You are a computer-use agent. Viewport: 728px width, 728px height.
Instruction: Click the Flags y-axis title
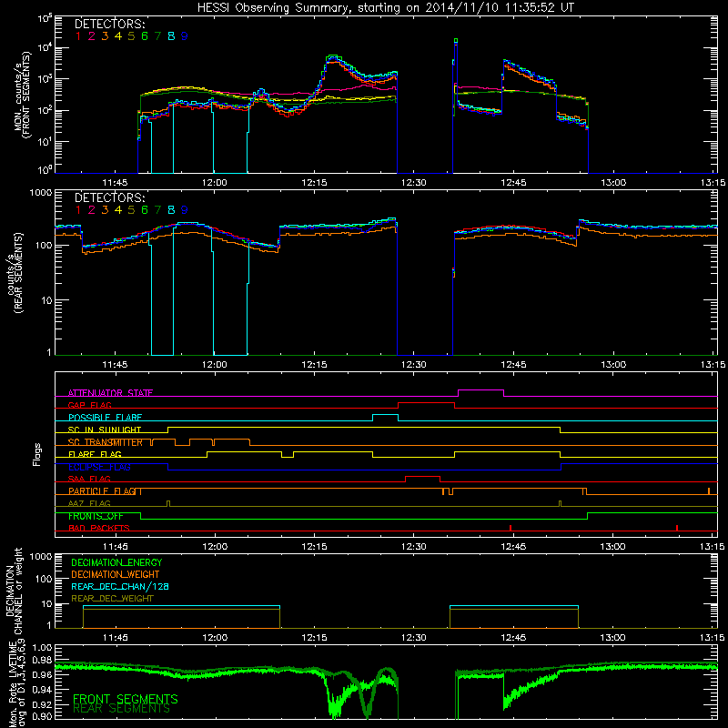[x=37, y=454]
